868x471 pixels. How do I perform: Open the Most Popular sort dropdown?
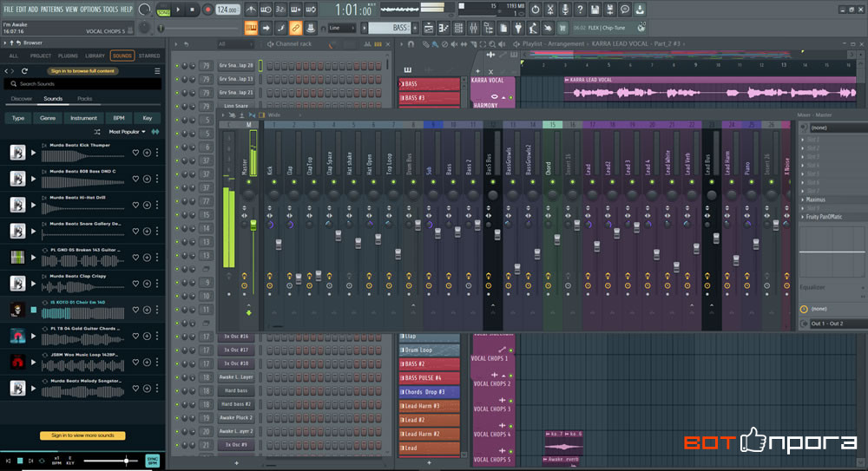[x=127, y=132]
